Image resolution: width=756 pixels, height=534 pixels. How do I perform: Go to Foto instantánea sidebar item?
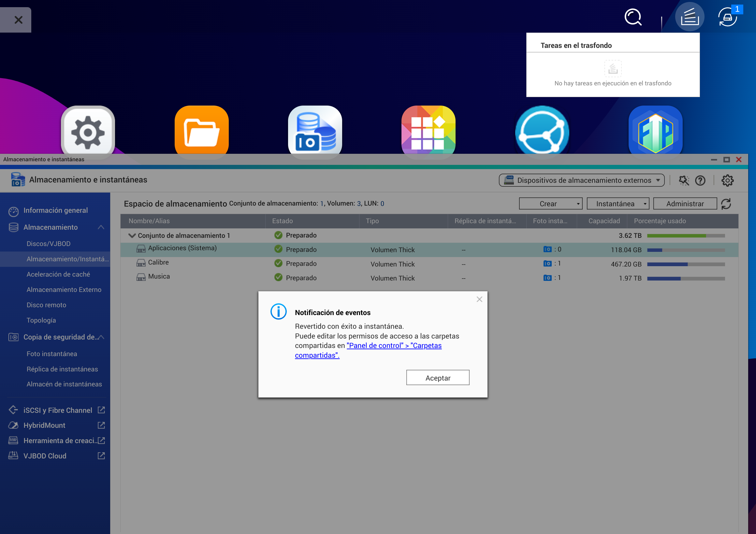click(52, 354)
